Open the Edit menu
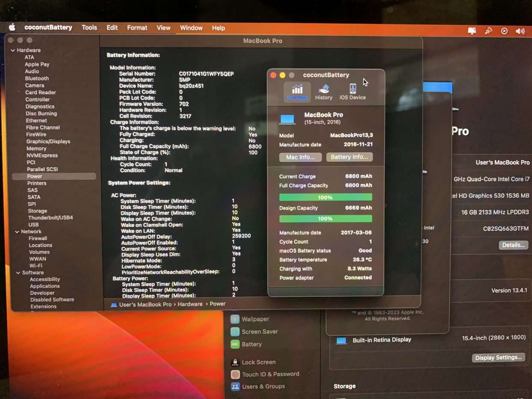Image resolution: width=532 pixels, height=399 pixels. click(112, 28)
